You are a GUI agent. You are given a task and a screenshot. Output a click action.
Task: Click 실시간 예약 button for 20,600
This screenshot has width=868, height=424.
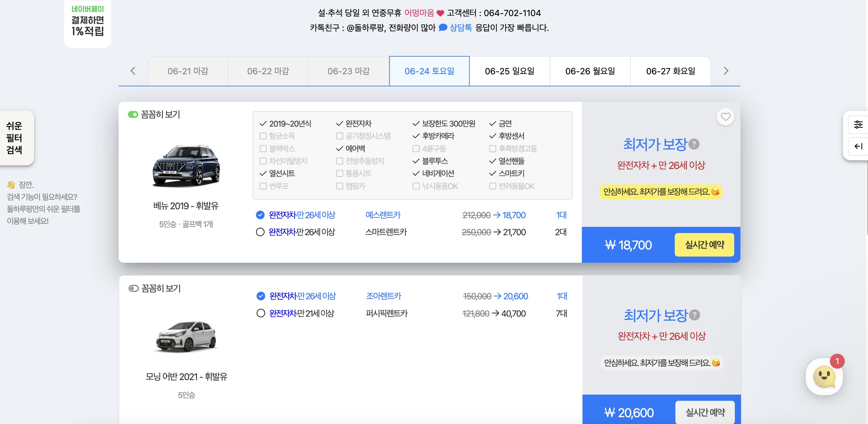click(x=704, y=412)
